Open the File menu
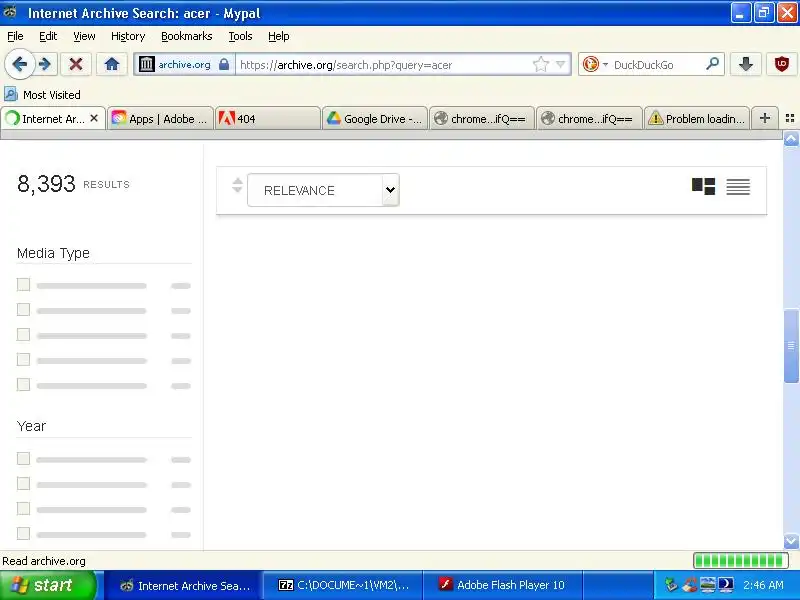The height and width of the screenshot is (600, 800). [15, 36]
